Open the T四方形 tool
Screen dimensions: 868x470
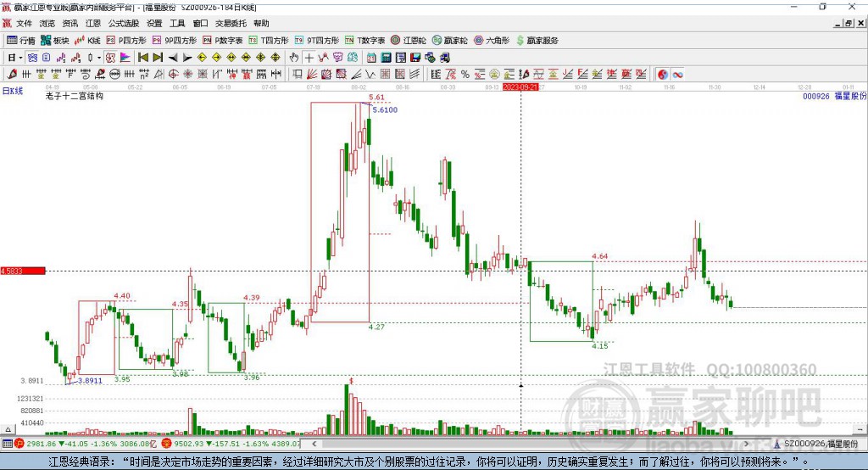pos(269,41)
